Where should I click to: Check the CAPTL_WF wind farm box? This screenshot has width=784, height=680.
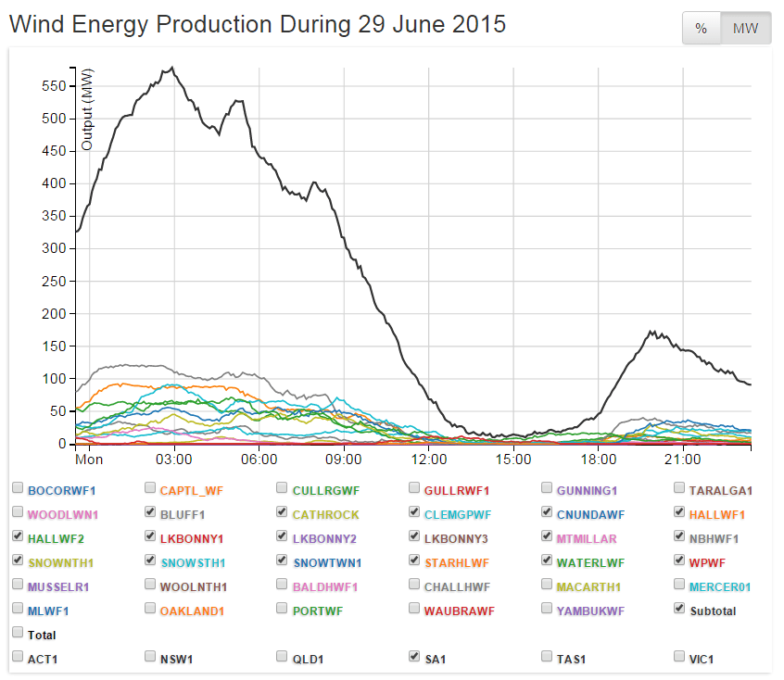(150, 488)
